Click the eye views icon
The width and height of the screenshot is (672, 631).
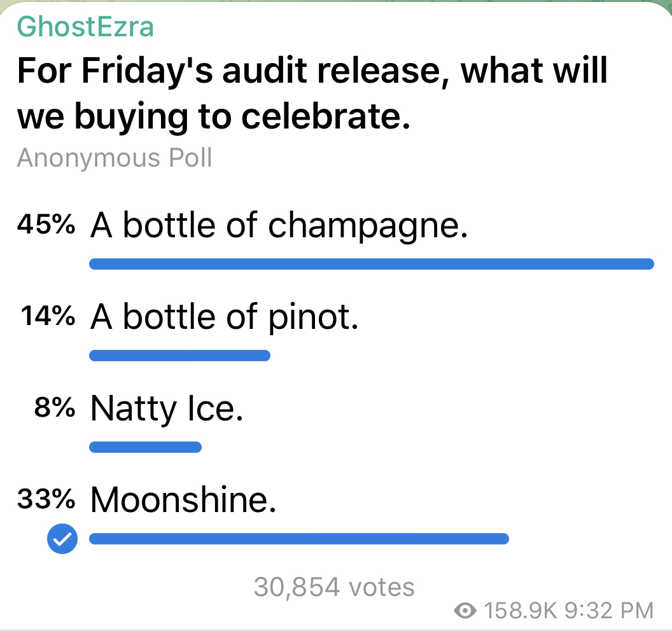click(466, 611)
